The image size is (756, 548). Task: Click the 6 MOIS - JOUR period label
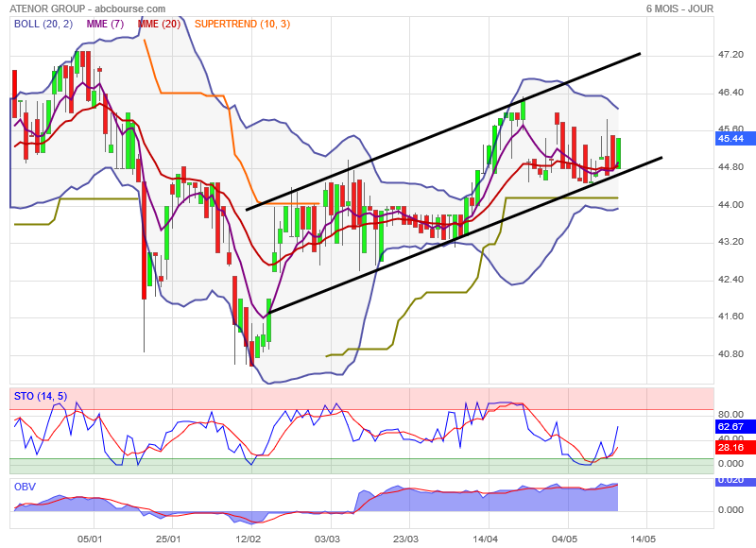point(679,9)
